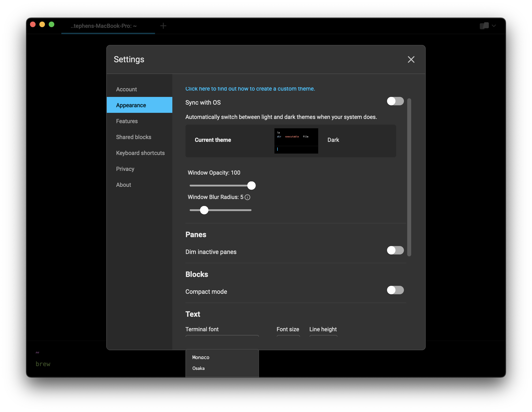Add a new tab with the plus icon

[163, 26]
